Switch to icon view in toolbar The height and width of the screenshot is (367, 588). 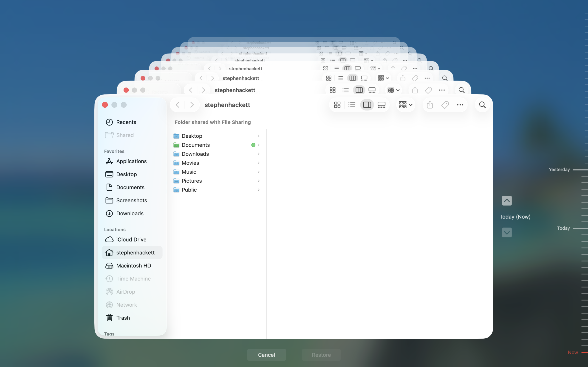[337, 105]
